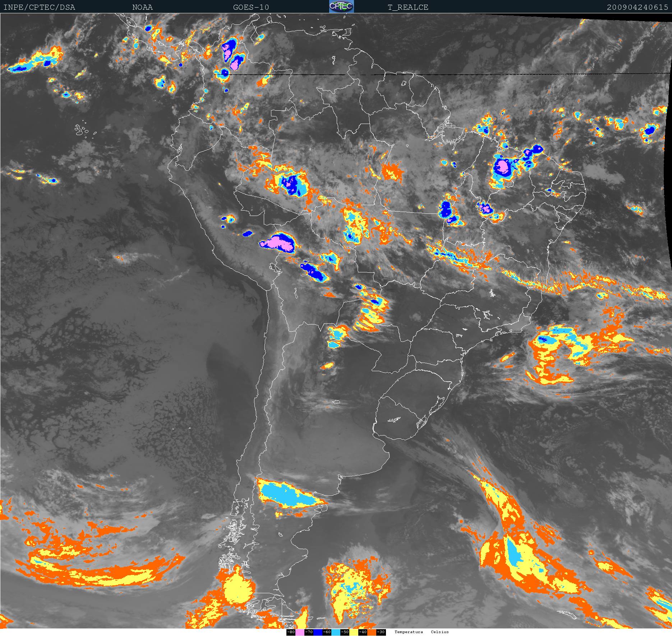Click the -60 legend value

327,632
